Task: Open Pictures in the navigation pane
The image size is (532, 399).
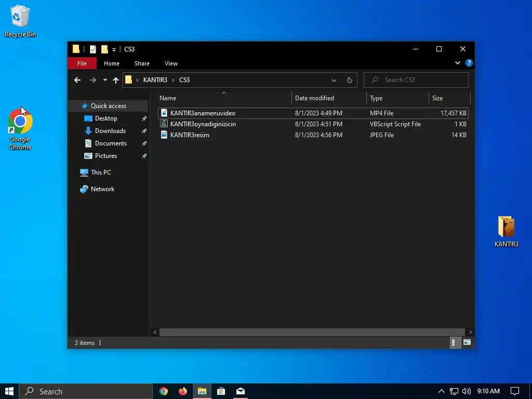Action: point(105,156)
